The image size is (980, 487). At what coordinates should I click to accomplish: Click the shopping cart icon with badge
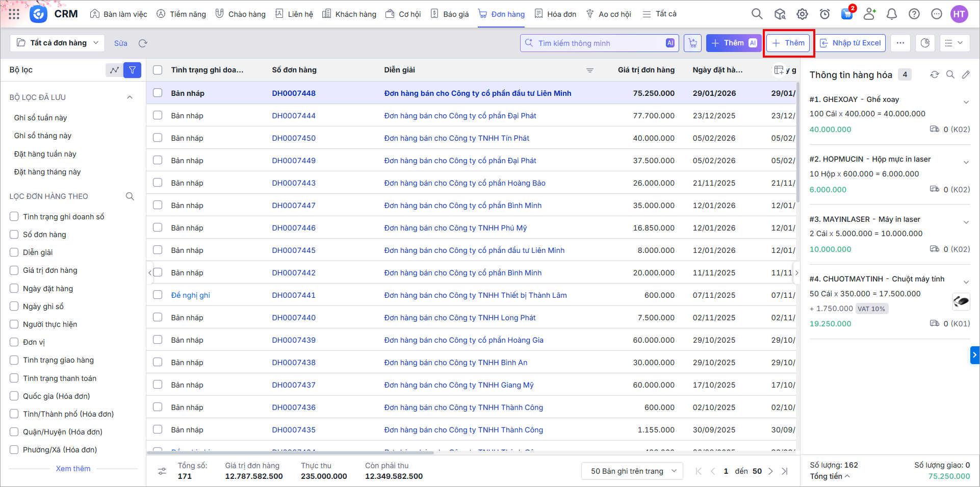(x=847, y=14)
